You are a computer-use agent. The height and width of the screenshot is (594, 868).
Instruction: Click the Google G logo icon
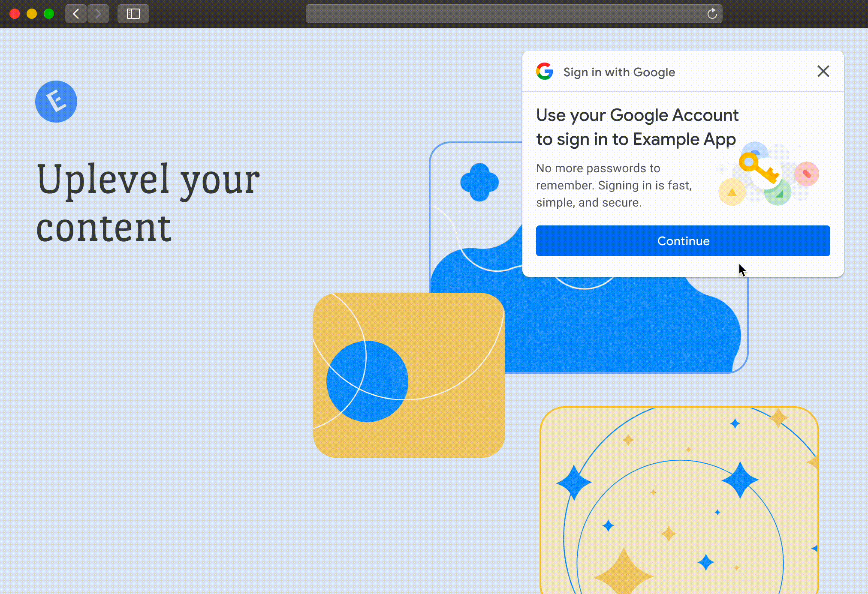(545, 72)
